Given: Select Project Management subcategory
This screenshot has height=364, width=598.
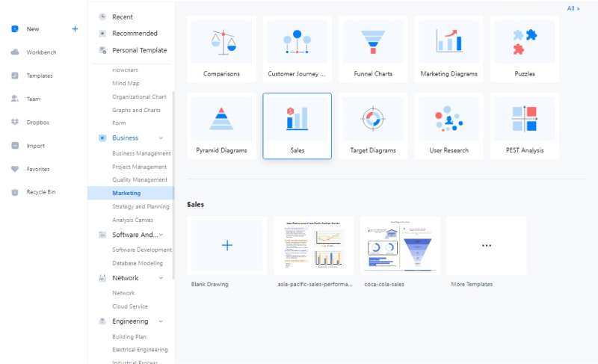Looking at the screenshot, I should pos(140,167).
